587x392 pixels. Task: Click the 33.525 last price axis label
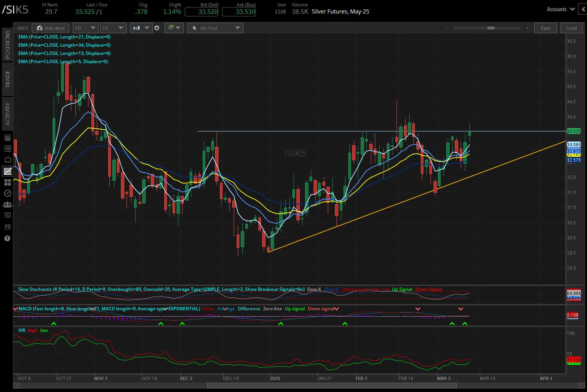coord(574,131)
